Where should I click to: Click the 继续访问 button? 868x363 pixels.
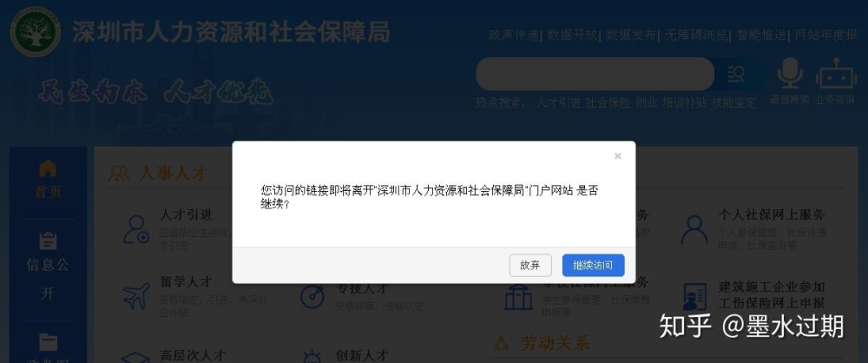point(593,266)
